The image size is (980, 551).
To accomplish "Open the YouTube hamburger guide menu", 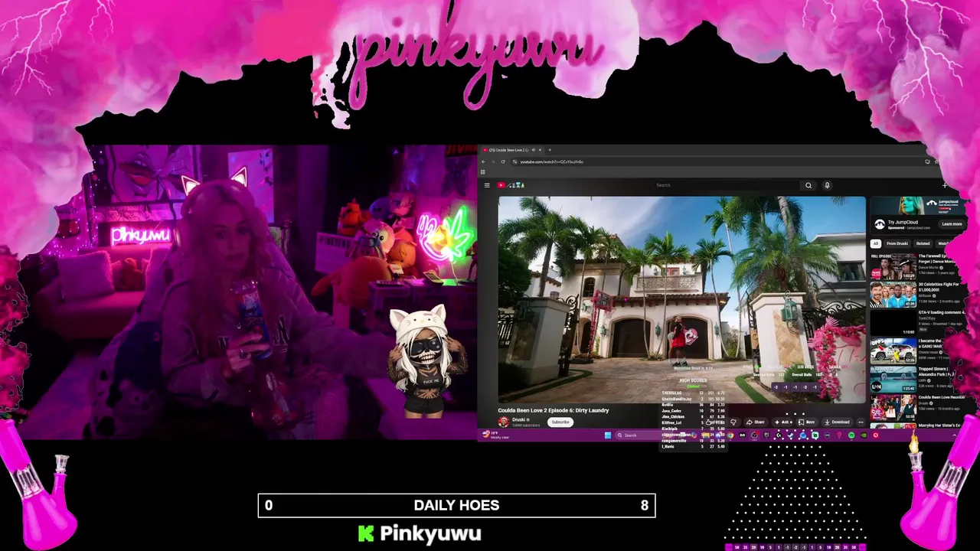I will pos(487,185).
